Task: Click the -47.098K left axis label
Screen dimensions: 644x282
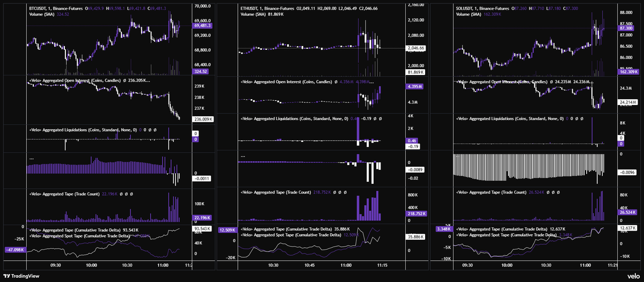Action: (x=14, y=249)
